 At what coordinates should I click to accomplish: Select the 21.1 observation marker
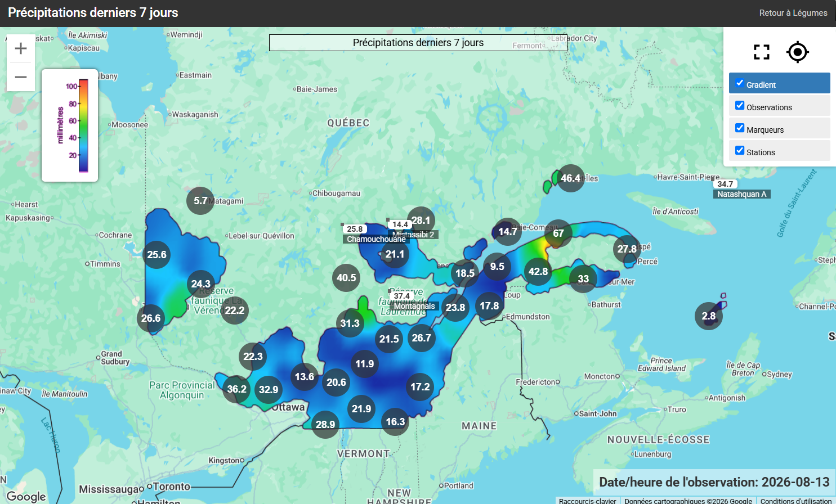(x=395, y=254)
